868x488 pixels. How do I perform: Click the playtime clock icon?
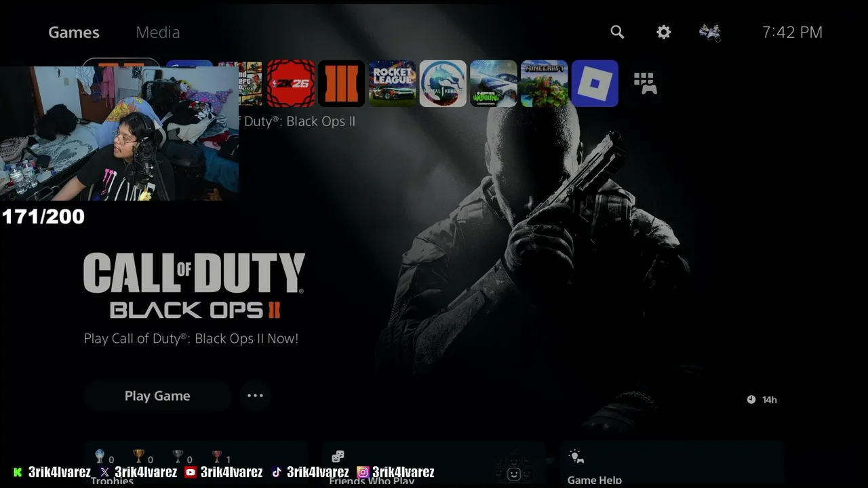751,400
